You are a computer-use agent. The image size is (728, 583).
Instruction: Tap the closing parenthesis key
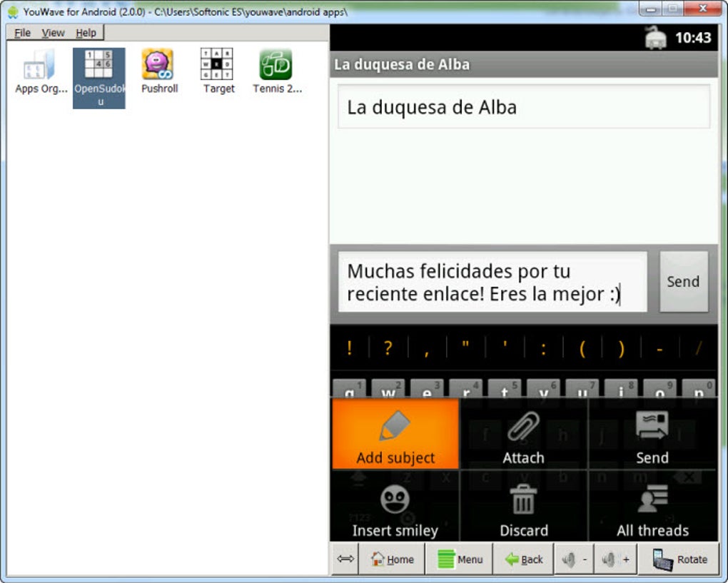point(621,348)
